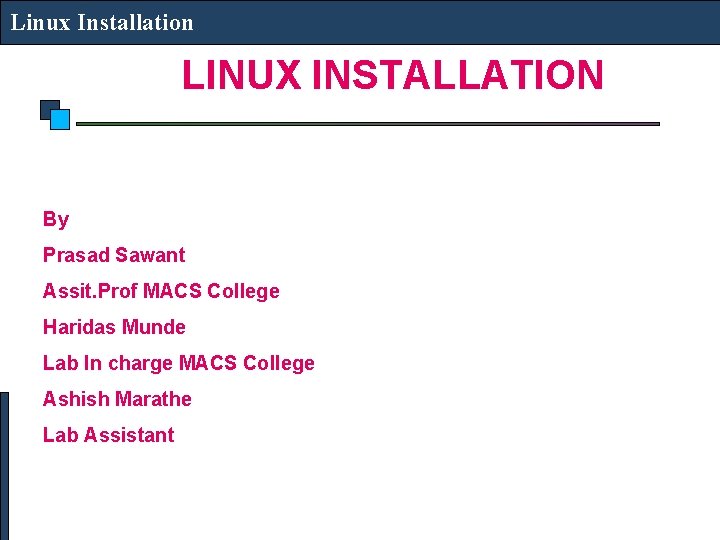Select the name 'Ashish Marathe'
This screenshot has height=540, width=720.
point(117,399)
